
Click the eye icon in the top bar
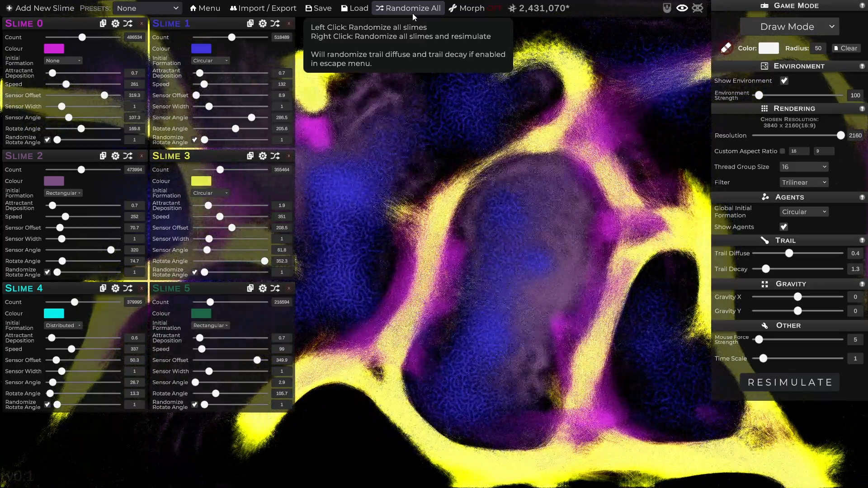pyautogui.click(x=682, y=8)
